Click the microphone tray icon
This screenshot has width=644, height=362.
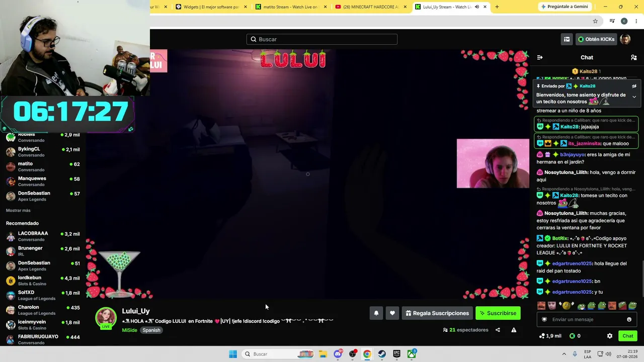tap(575, 354)
